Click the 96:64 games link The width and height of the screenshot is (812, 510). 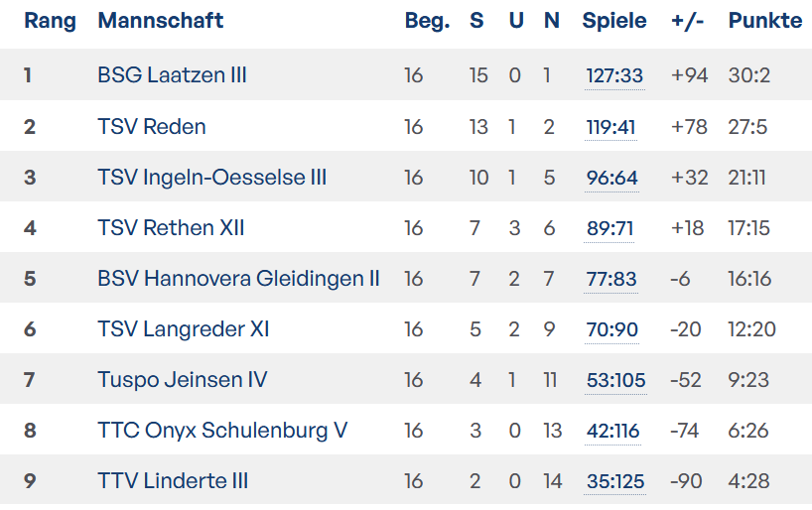coord(611,178)
